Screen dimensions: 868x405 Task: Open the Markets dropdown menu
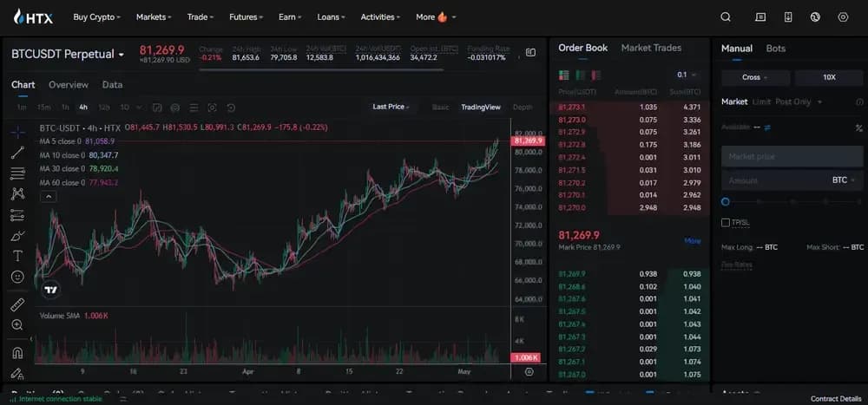pos(154,17)
